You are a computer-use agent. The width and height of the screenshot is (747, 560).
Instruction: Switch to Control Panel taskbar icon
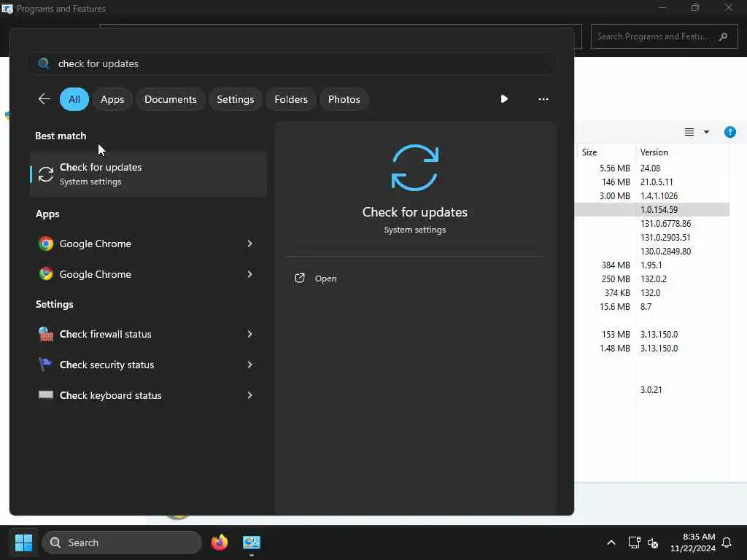click(251, 542)
